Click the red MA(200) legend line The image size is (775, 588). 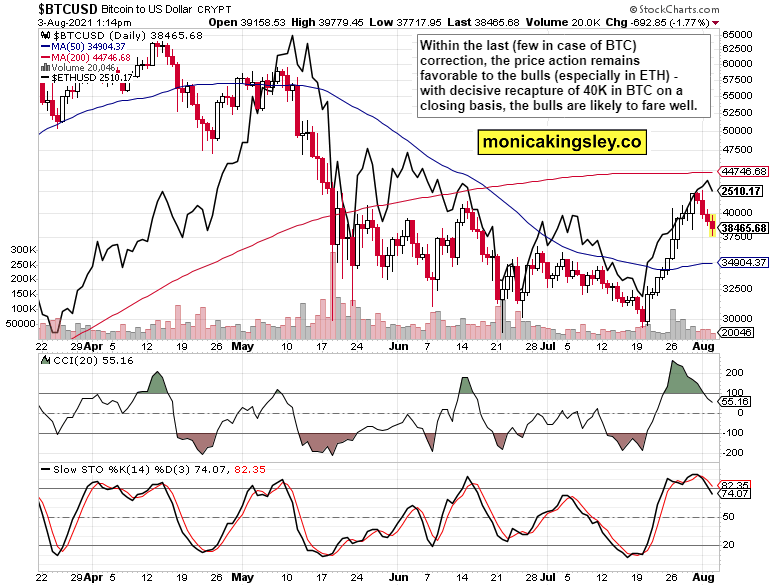45,57
